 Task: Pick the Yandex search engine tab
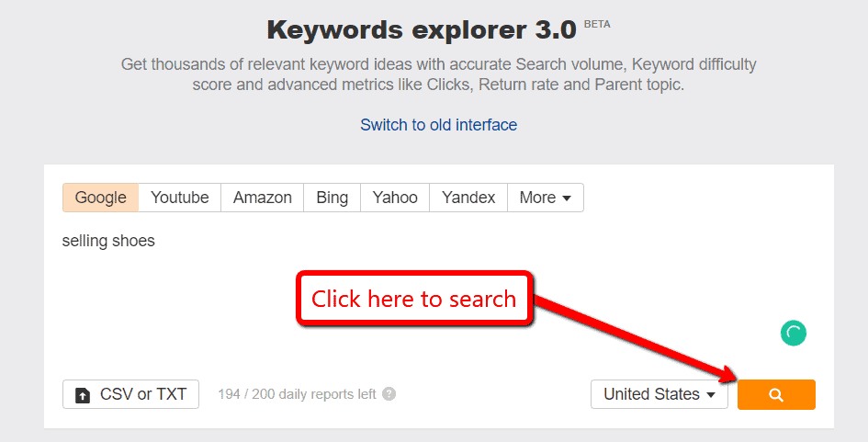pyautogui.click(x=468, y=198)
